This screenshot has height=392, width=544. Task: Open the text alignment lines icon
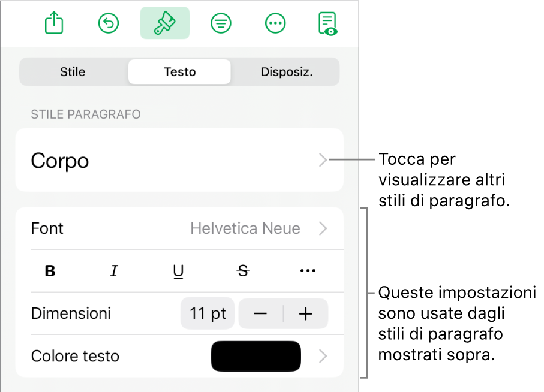click(x=221, y=23)
